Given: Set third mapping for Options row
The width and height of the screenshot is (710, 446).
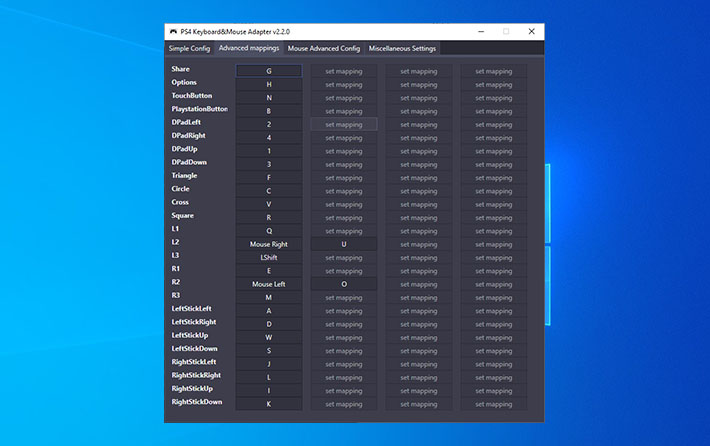Looking at the screenshot, I should pyautogui.click(x=419, y=84).
